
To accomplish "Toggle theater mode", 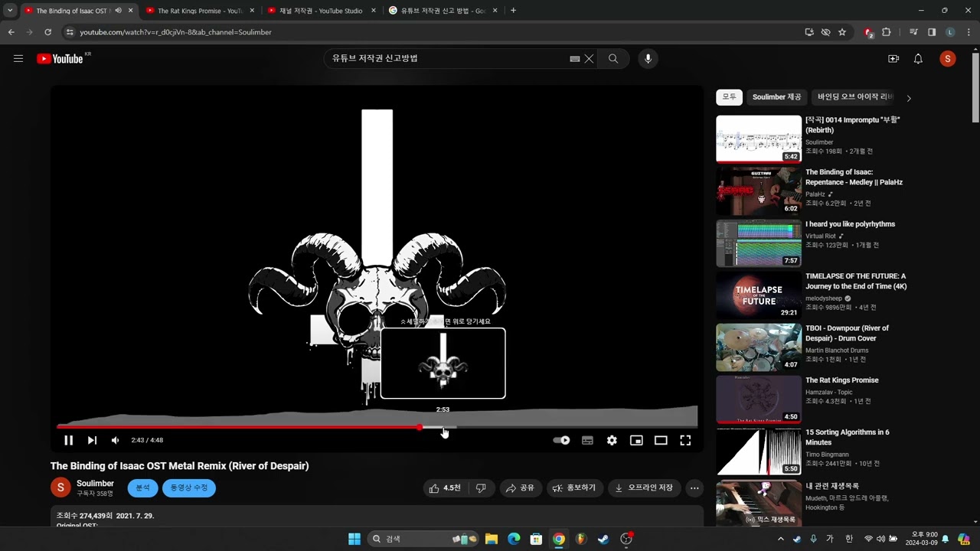I will coord(661,440).
